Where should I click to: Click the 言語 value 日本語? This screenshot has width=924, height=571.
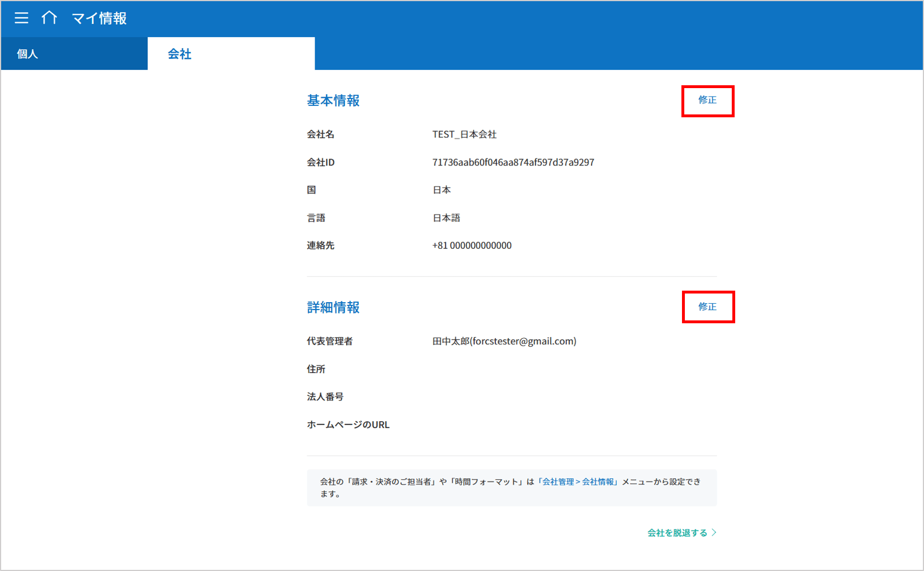446,218
